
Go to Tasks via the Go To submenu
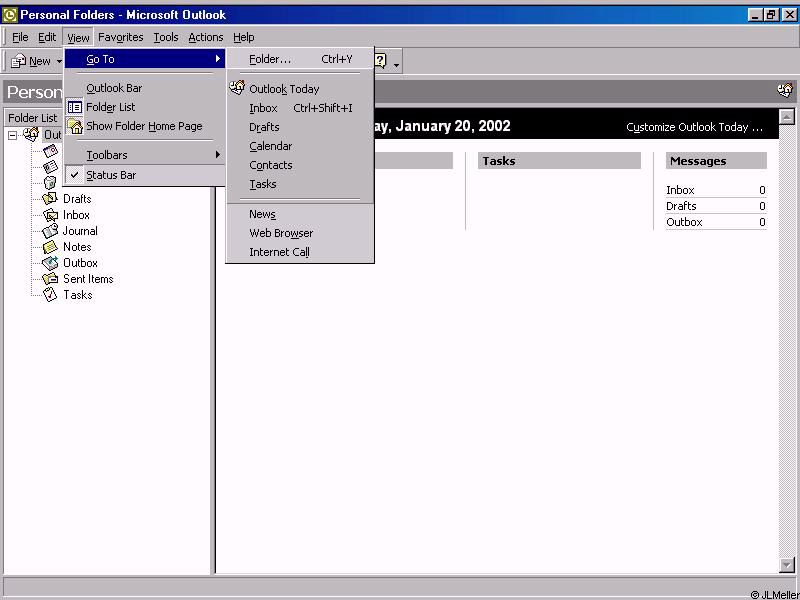pyautogui.click(x=300, y=184)
